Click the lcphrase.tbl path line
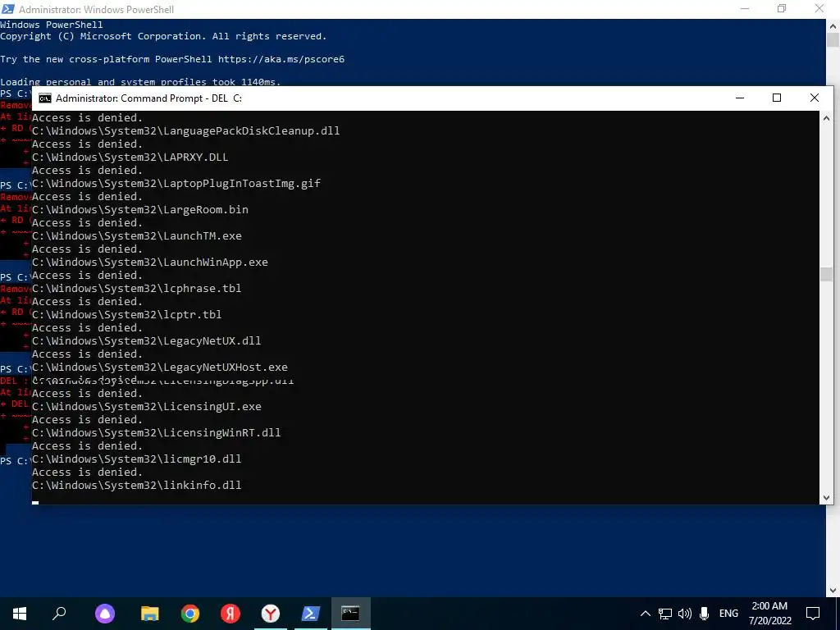The image size is (840, 630). click(x=137, y=288)
